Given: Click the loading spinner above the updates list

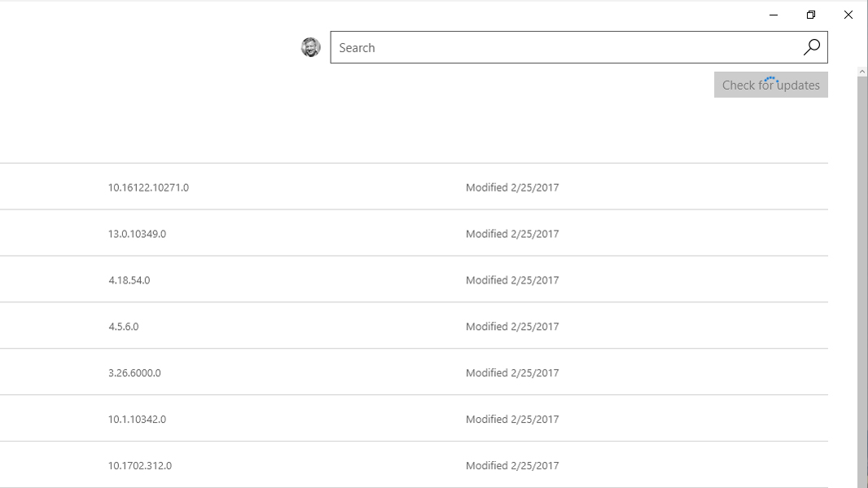Looking at the screenshot, I should (x=771, y=78).
